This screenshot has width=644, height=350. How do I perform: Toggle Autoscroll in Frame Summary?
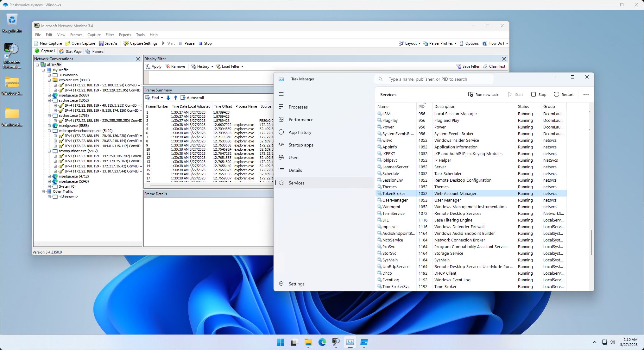(x=193, y=97)
